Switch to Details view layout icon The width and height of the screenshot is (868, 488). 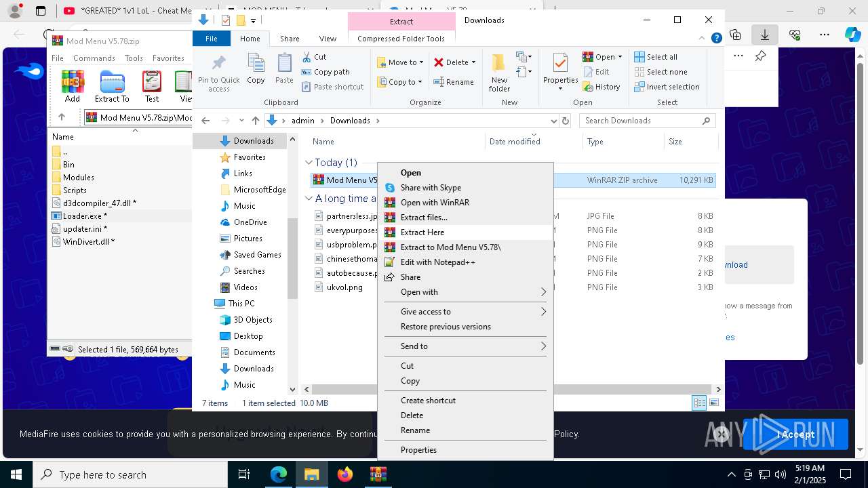tap(699, 403)
